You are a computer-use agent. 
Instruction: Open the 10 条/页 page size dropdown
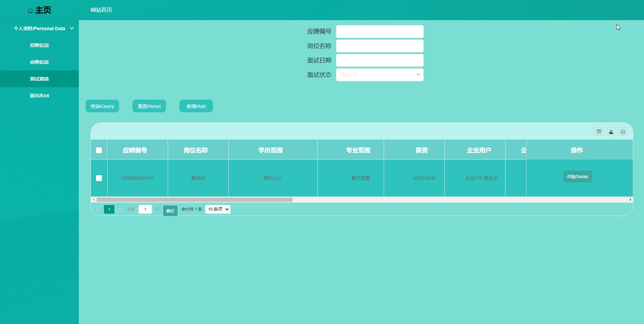click(x=218, y=209)
